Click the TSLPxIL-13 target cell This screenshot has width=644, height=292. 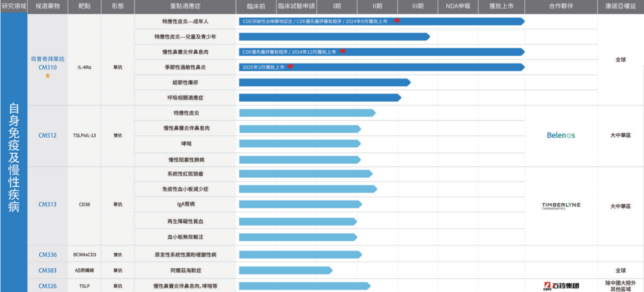[x=84, y=135]
